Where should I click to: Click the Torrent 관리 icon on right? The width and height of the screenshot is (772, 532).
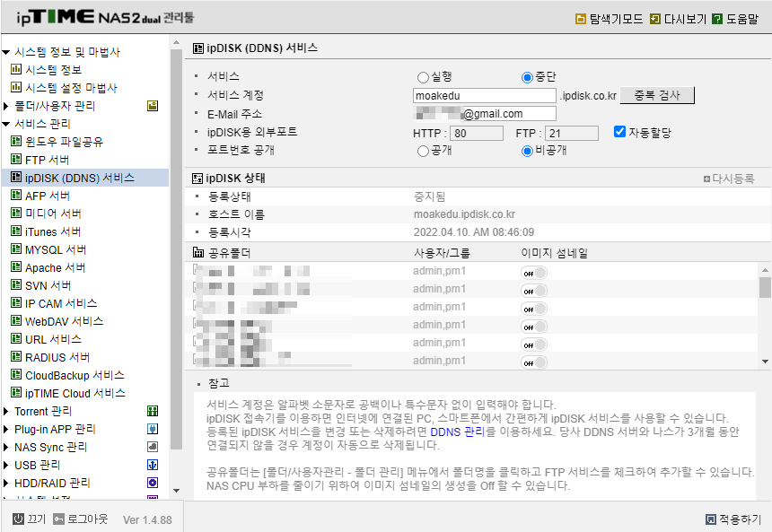pos(153,411)
